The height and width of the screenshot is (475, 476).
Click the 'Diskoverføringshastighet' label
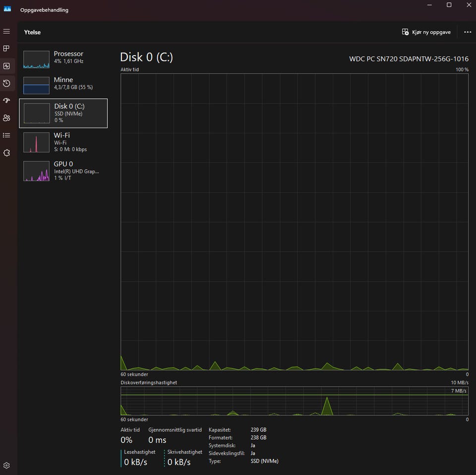click(149, 383)
